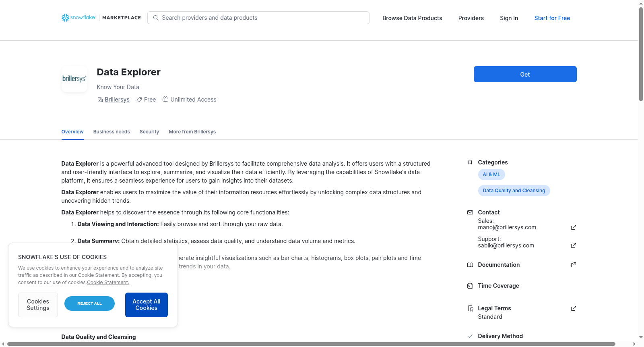Viewport: 644px width, 347px height.
Task: Click the Time Coverage calendar icon
Action: point(470,286)
